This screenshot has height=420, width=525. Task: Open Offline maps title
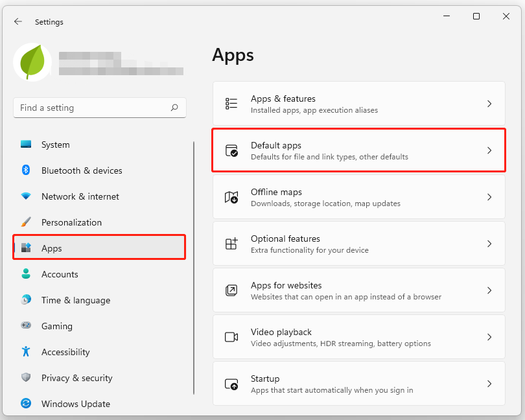pyautogui.click(x=276, y=192)
